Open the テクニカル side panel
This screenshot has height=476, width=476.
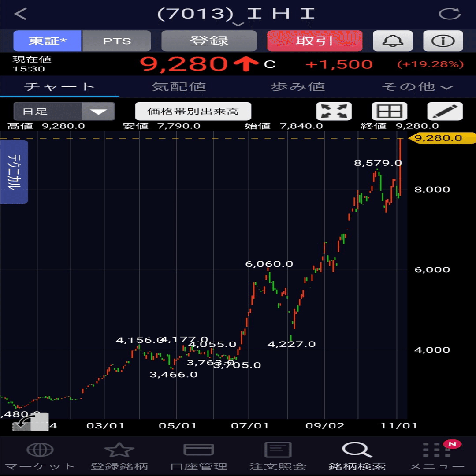(14, 172)
